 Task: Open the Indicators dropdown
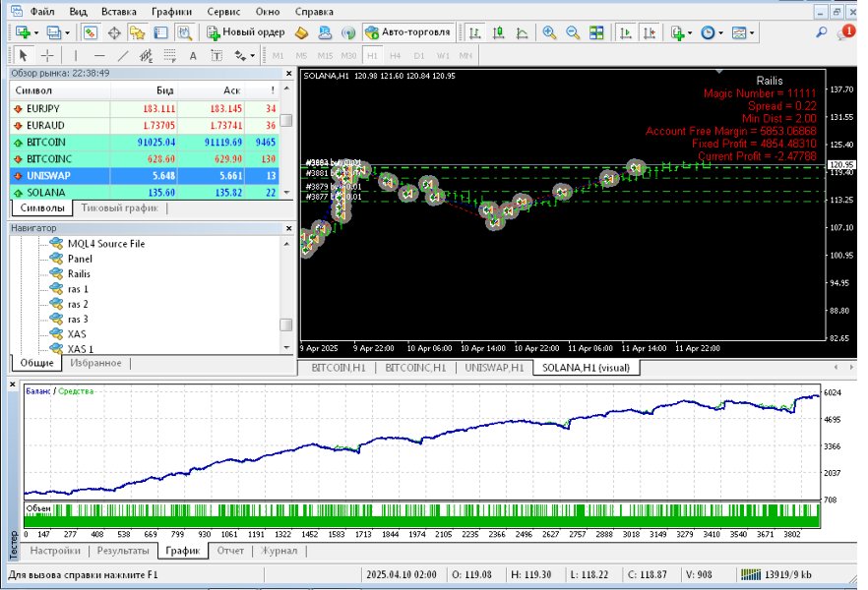click(x=679, y=31)
